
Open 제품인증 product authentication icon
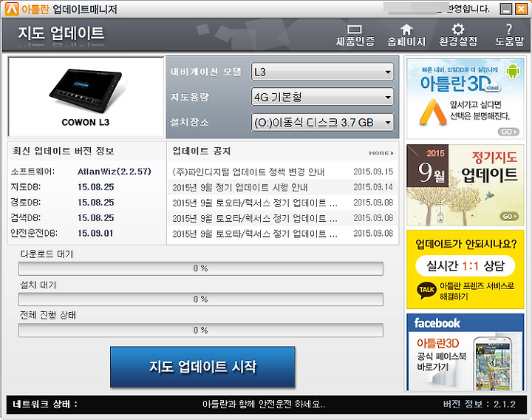(355, 35)
